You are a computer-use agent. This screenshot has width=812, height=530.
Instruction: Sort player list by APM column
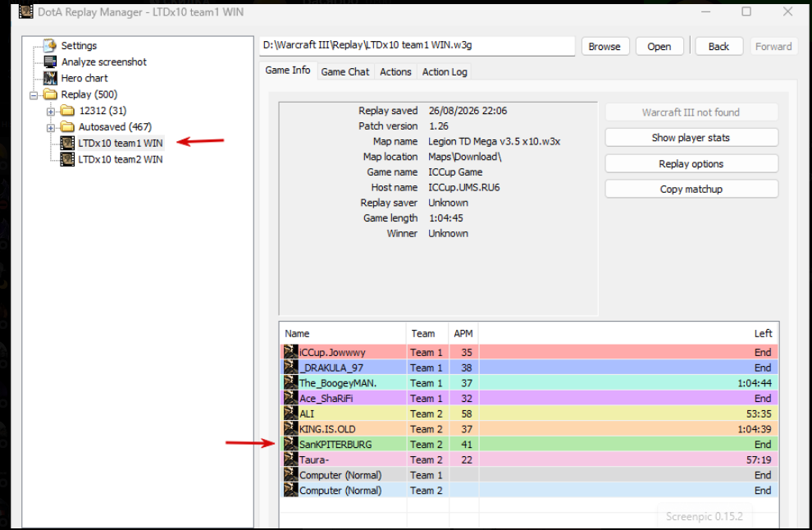(463, 334)
